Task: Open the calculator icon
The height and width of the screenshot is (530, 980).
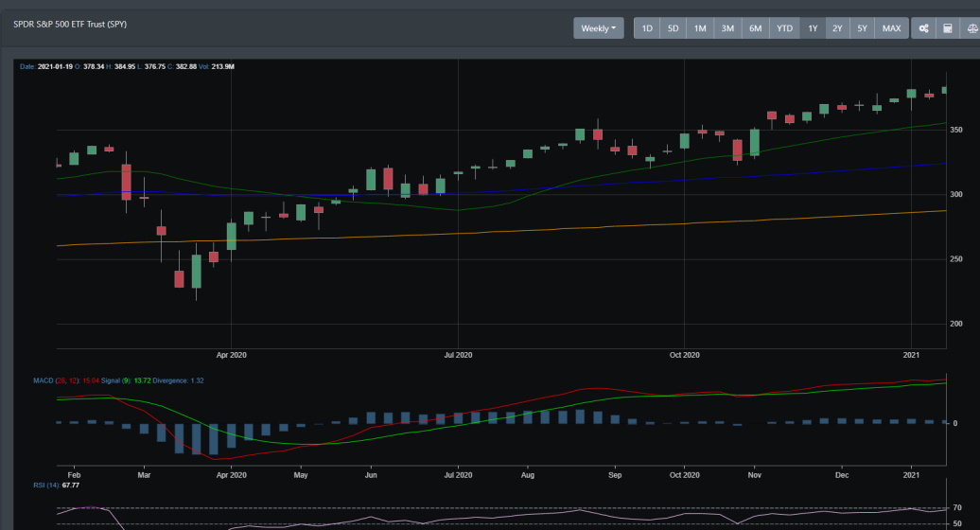Action: (948, 28)
